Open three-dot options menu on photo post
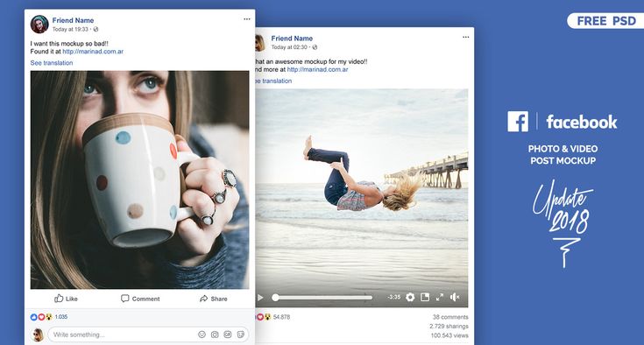644x345 pixels. (x=247, y=19)
